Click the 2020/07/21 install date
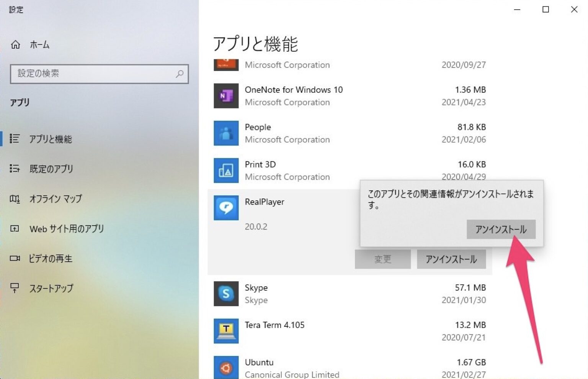Viewport: 588px width, 379px height. coord(464,337)
